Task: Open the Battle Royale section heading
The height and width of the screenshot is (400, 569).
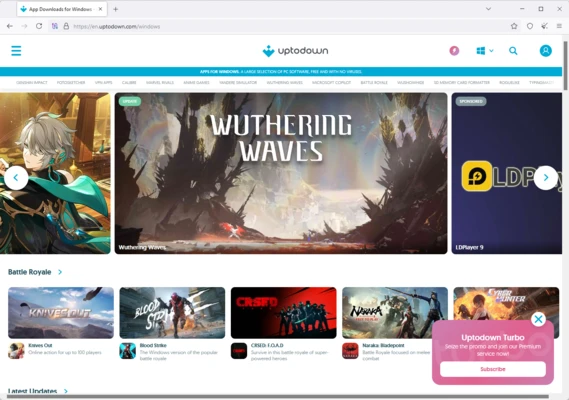Action: click(30, 272)
